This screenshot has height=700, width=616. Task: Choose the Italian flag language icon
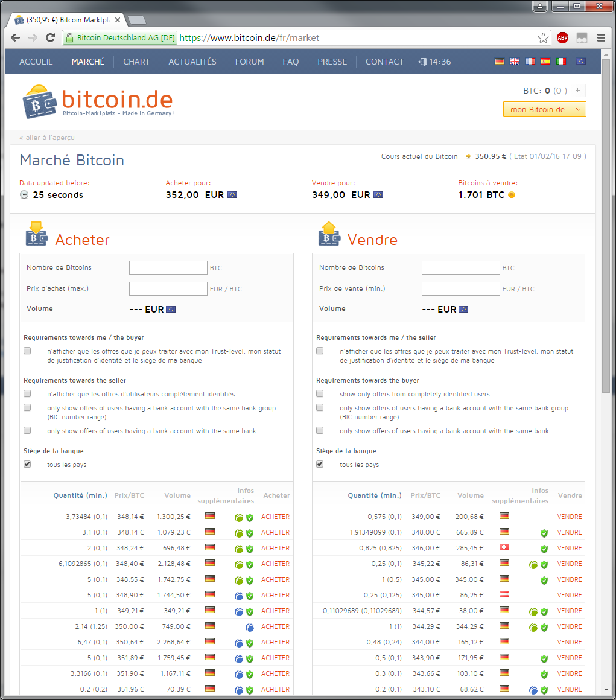[561, 62]
